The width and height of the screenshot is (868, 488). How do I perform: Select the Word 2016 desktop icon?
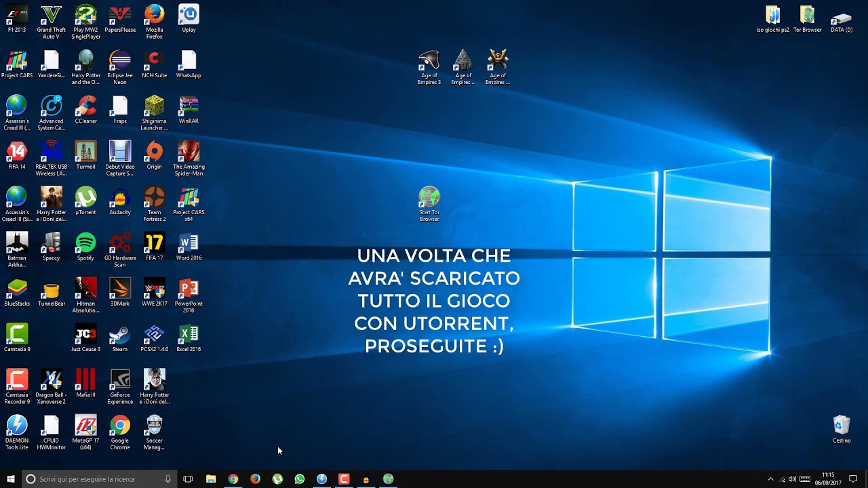coord(189,247)
